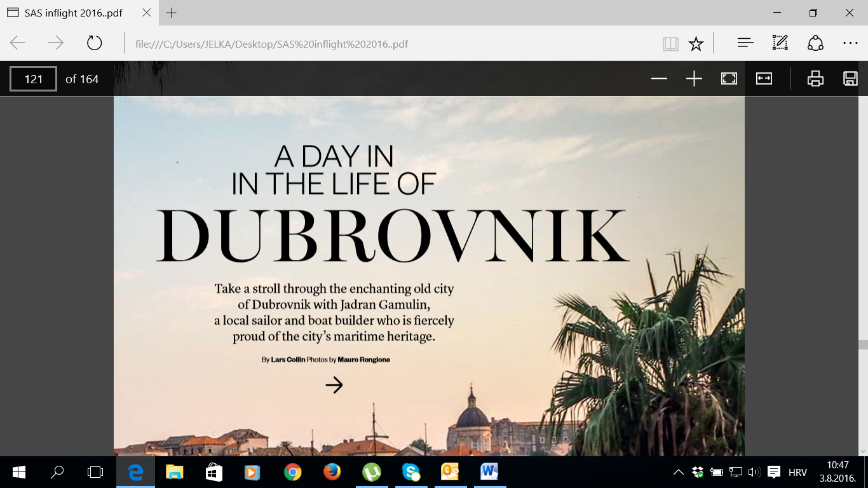Viewport: 868px width, 488px height.
Task: Open the Hub with three-lines icon
Action: (x=745, y=43)
